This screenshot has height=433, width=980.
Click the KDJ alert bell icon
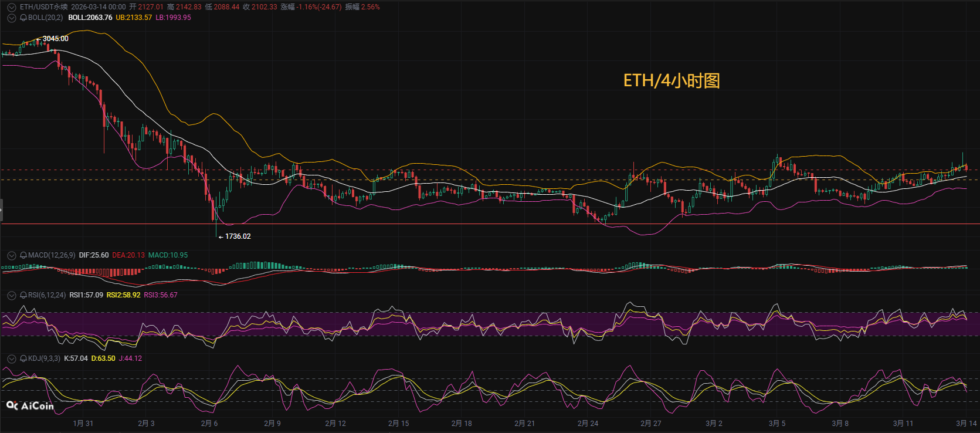[23, 358]
